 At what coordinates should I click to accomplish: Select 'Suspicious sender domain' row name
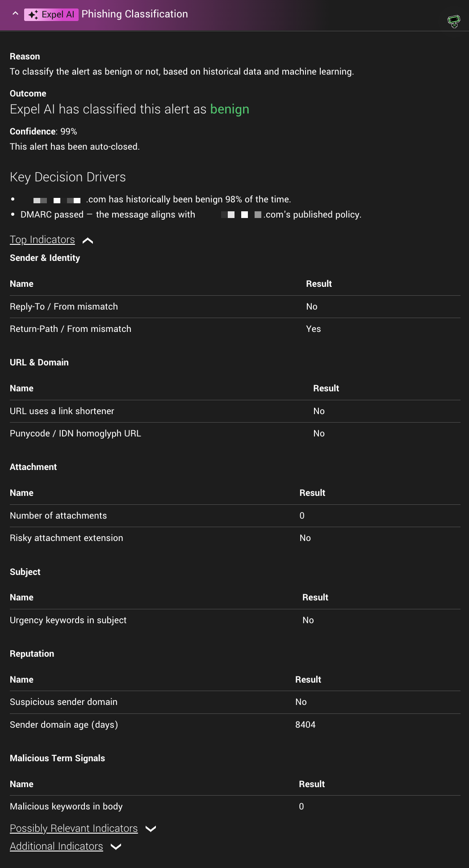coord(63,702)
